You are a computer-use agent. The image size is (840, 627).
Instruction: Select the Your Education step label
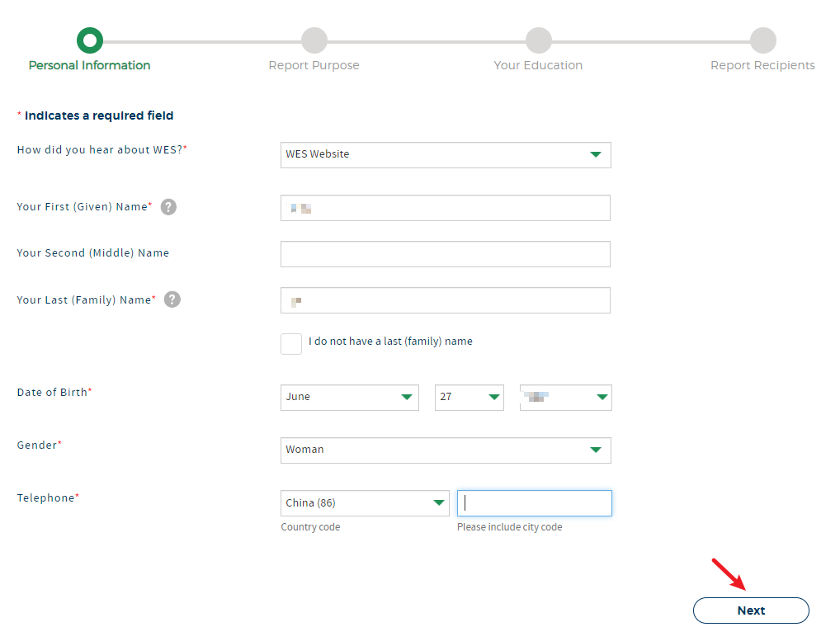(x=538, y=65)
